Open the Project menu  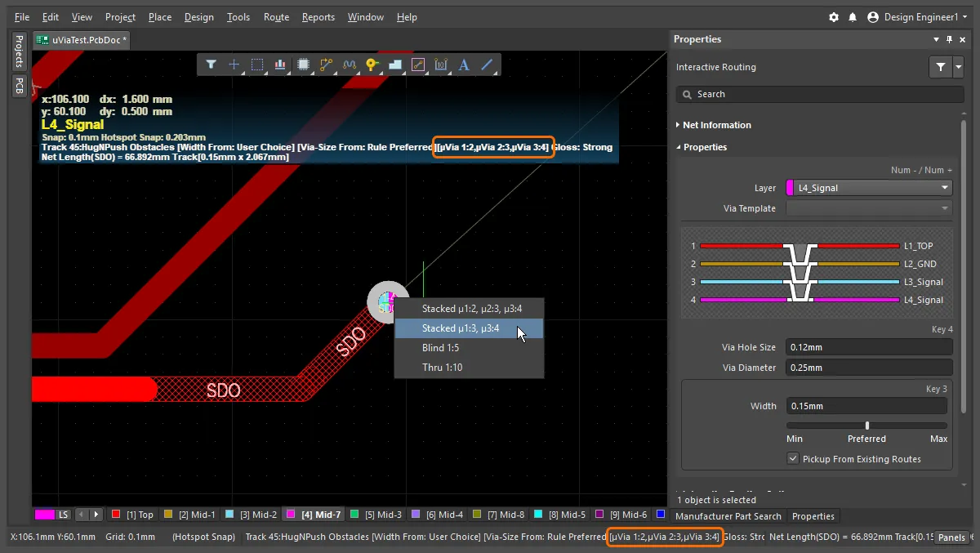[x=121, y=17]
